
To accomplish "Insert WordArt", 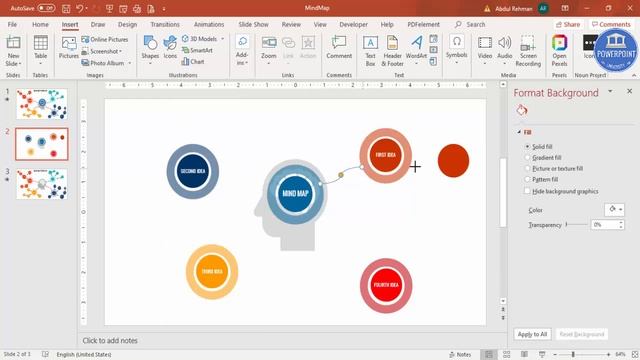I will (x=416, y=51).
